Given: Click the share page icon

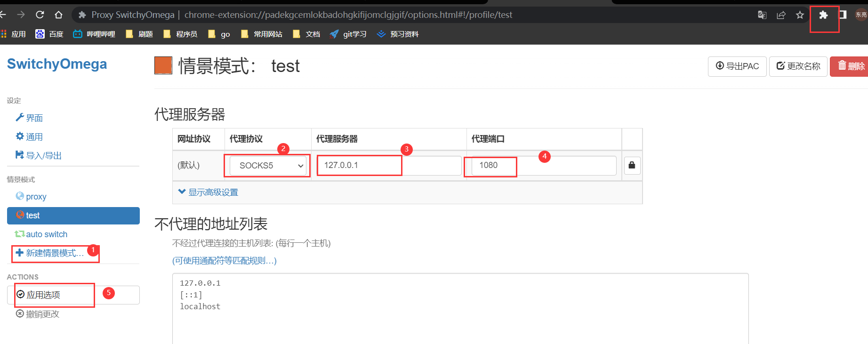Looking at the screenshot, I should [781, 15].
